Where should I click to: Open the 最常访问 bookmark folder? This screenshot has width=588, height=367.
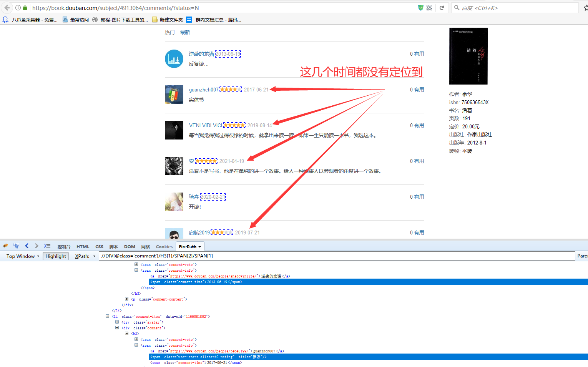pos(76,20)
